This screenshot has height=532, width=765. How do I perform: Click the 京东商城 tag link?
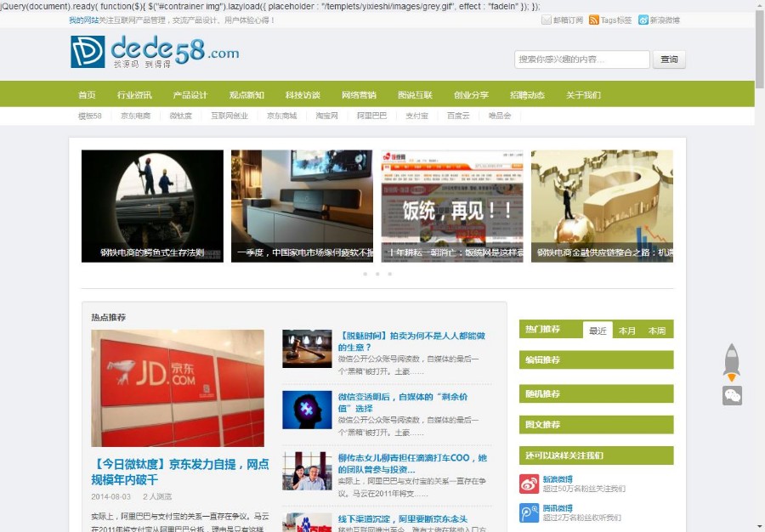point(281,116)
